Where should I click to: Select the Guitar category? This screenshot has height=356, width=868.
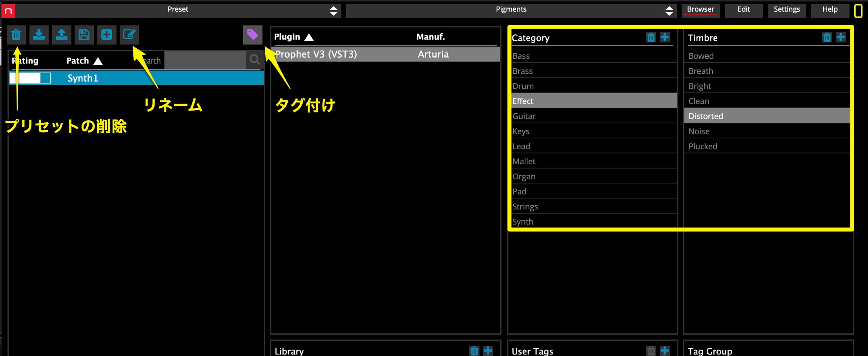594,116
